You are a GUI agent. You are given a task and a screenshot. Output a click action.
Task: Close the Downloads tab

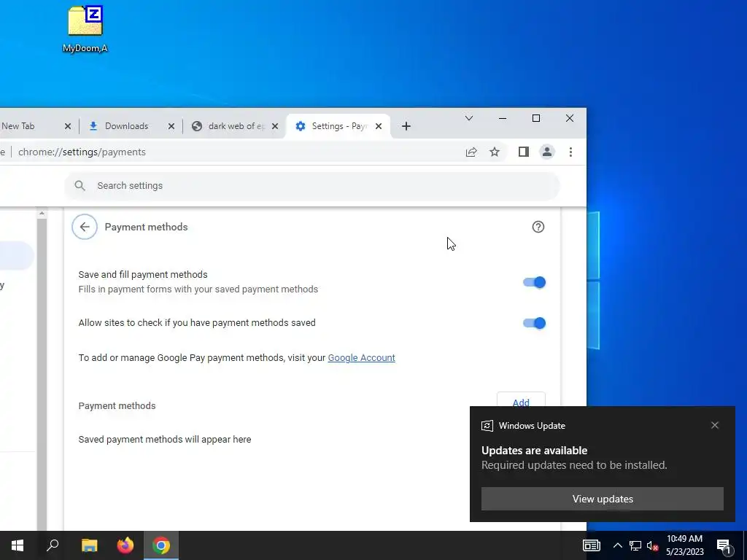pyautogui.click(x=171, y=126)
